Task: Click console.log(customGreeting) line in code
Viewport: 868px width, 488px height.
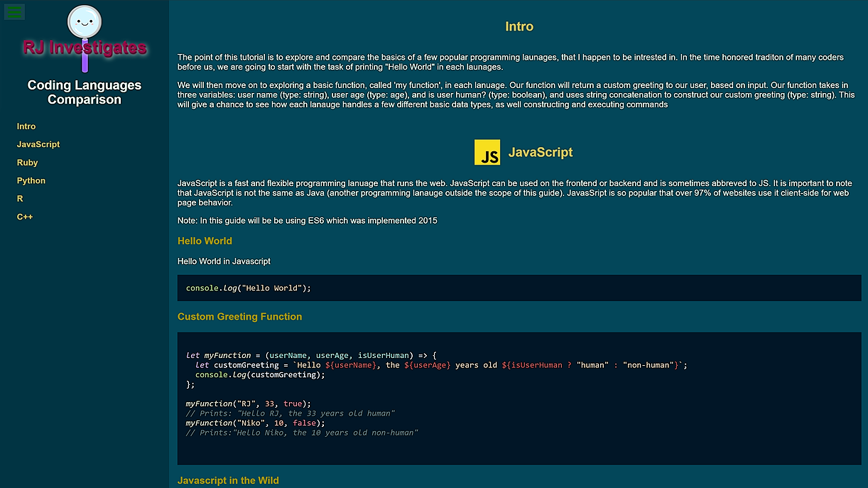Action: tap(260, 375)
